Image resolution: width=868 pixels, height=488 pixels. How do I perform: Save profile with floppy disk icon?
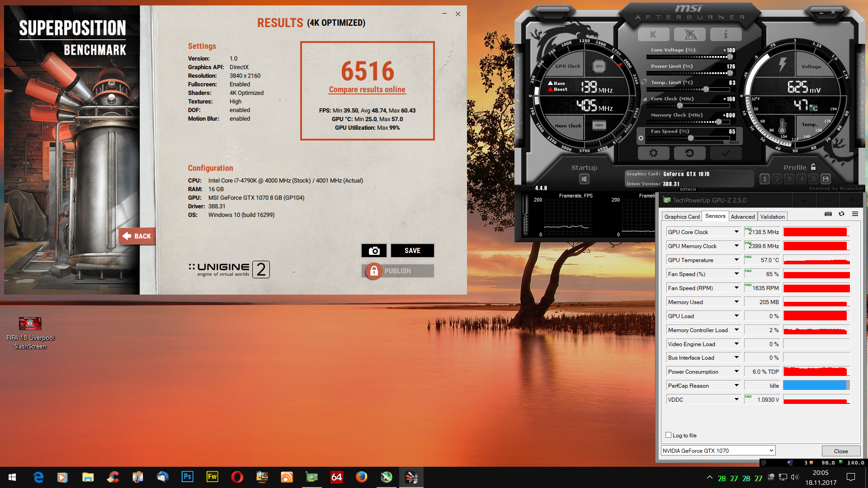coord(826,179)
